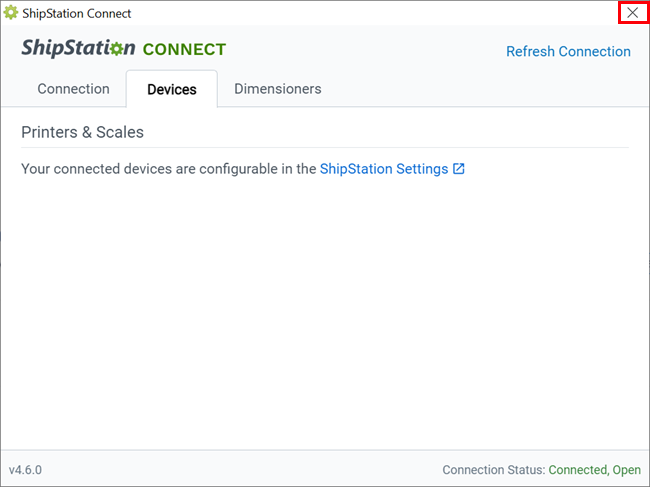
Task: Click the Refresh Connection link
Action: pos(568,51)
